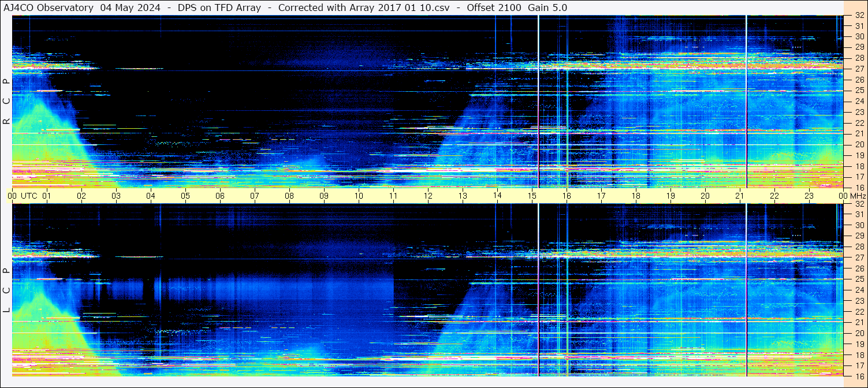Click the 15 hour label on time axis
The height and width of the screenshot is (388, 868).
click(532, 196)
